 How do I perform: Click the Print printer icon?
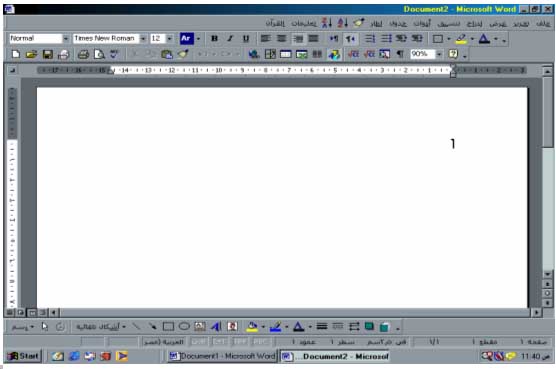click(x=83, y=54)
